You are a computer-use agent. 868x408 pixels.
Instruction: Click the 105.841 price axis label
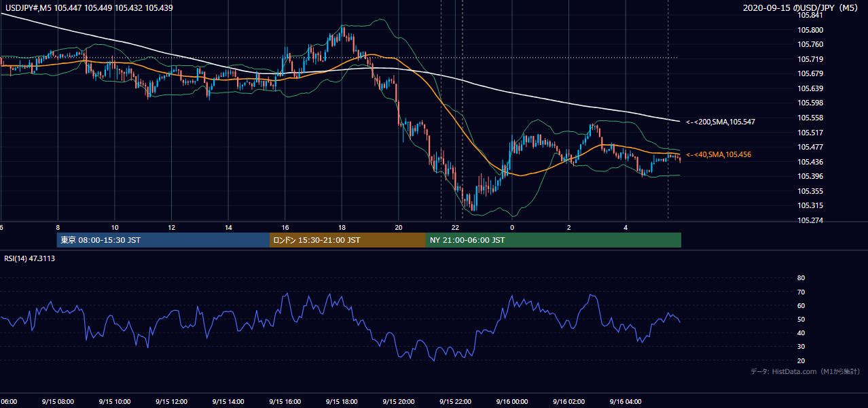point(810,15)
